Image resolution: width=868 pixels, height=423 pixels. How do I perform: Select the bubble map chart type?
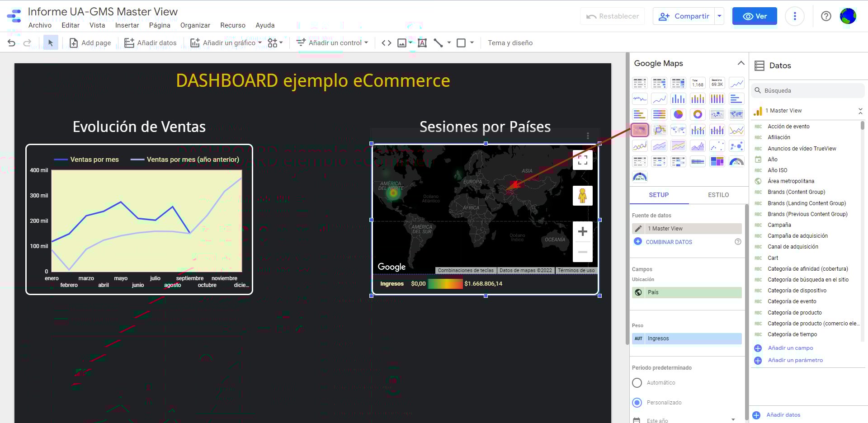point(717,114)
